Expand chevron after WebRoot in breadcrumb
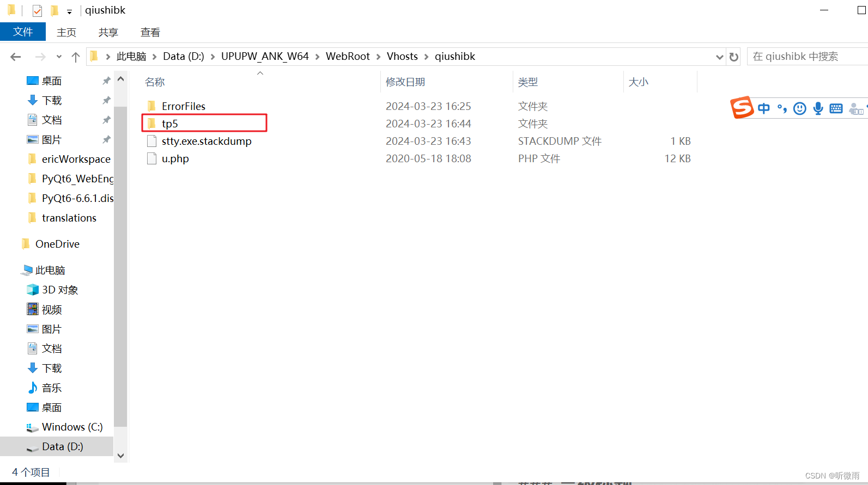This screenshot has height=485, width=868. 378,57
